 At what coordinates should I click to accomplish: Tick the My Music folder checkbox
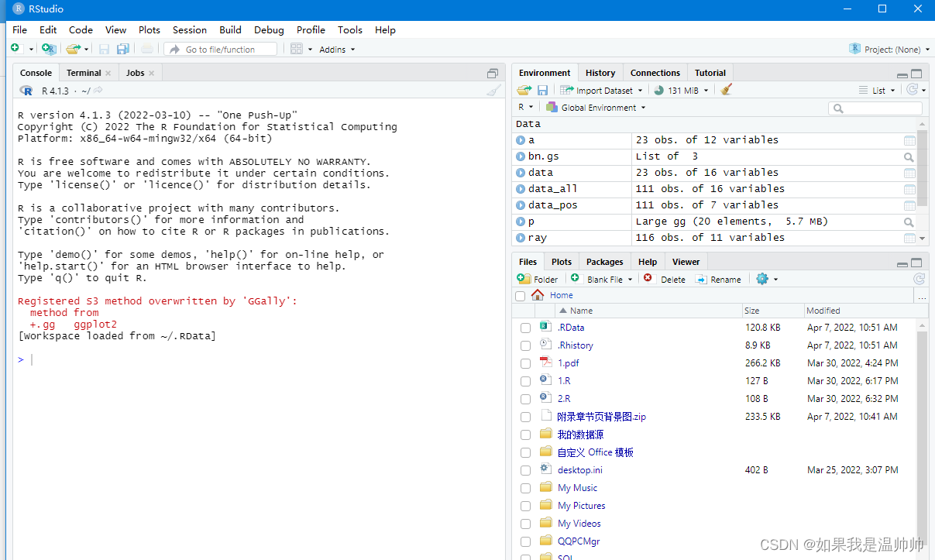525,489
